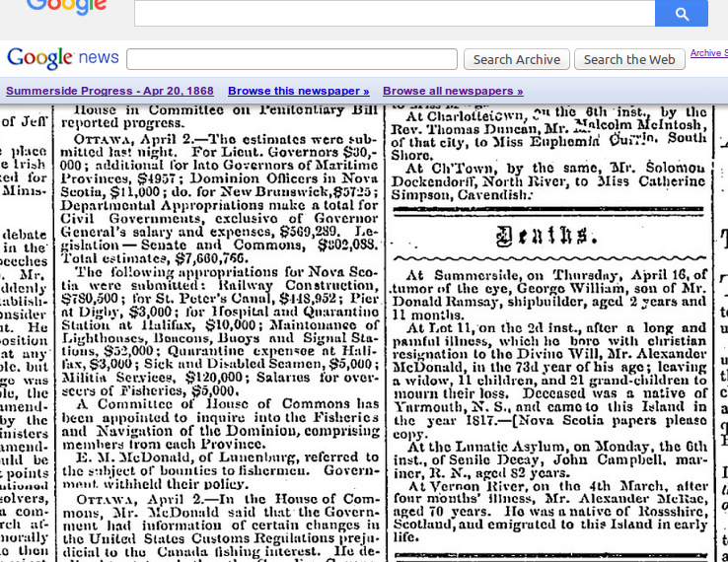Open the Google news logo link
Image resolution: width=728 pixels, height=562 pixels.
pyautogui.click(x=63, y=59)
